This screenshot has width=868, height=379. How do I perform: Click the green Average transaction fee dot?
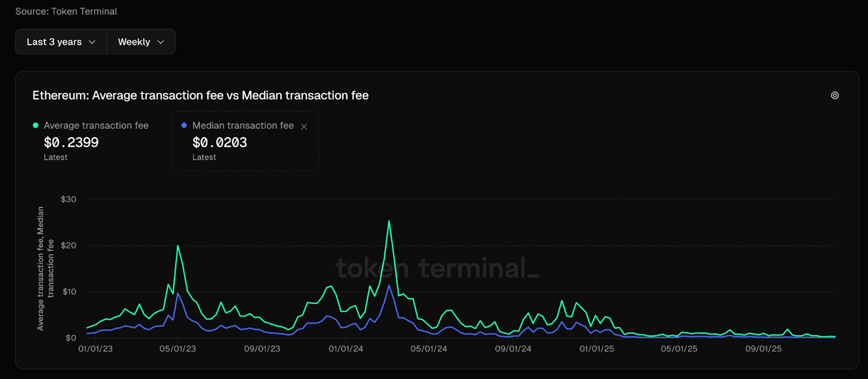(35, 125)
